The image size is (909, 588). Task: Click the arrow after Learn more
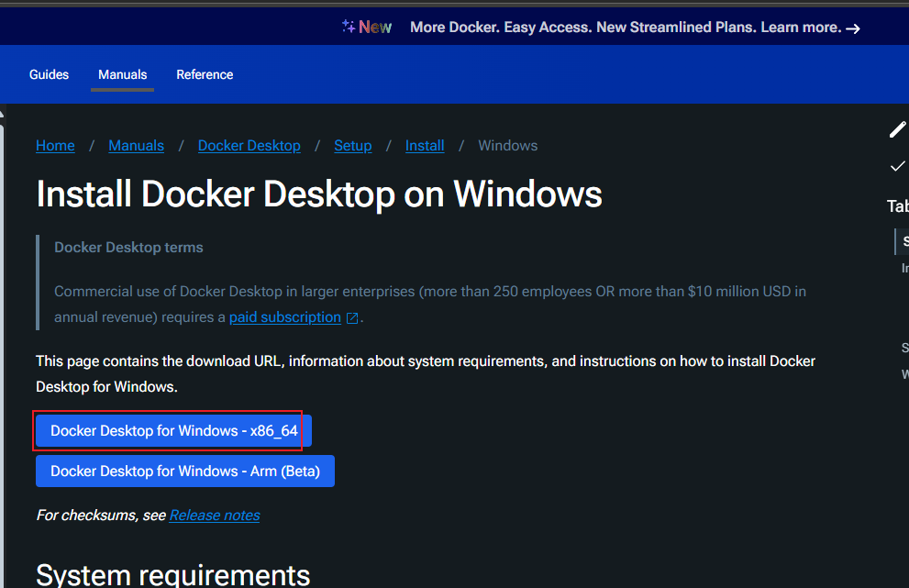click(x=853, y=28)
